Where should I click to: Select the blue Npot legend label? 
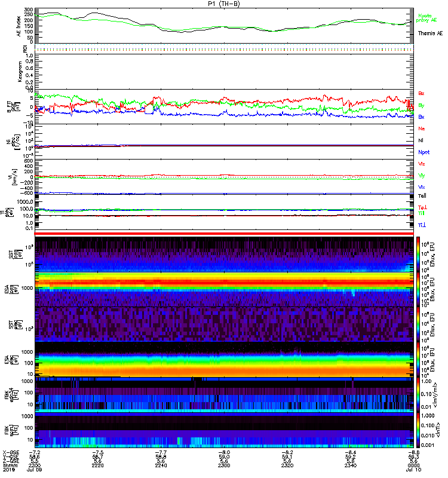(x=424, y=152)
